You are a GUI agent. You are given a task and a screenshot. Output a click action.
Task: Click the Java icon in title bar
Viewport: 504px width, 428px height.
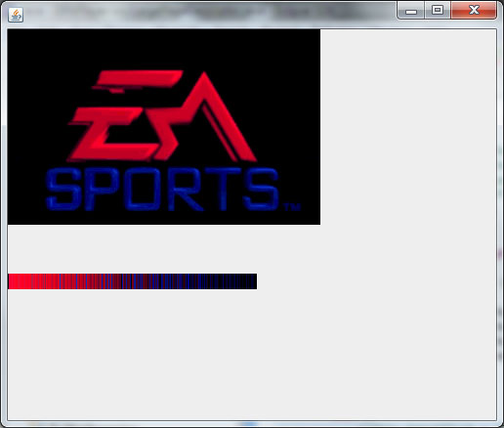[x=16, y=15]
